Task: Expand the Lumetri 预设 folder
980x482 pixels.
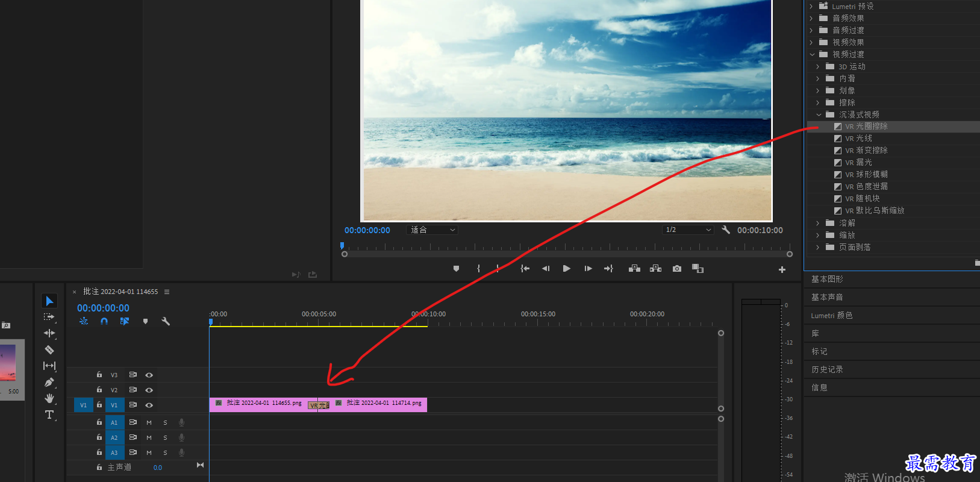Action: (811, 6)
